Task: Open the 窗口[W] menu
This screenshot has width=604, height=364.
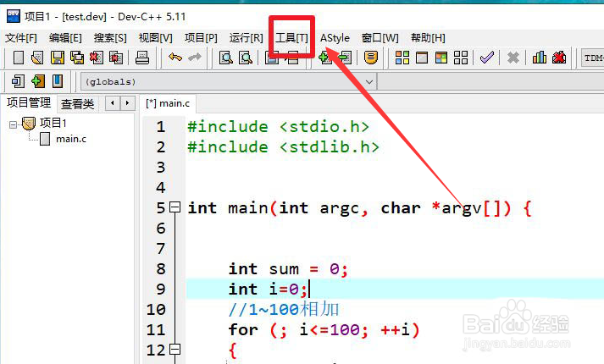Action: (x=380, y=38)
